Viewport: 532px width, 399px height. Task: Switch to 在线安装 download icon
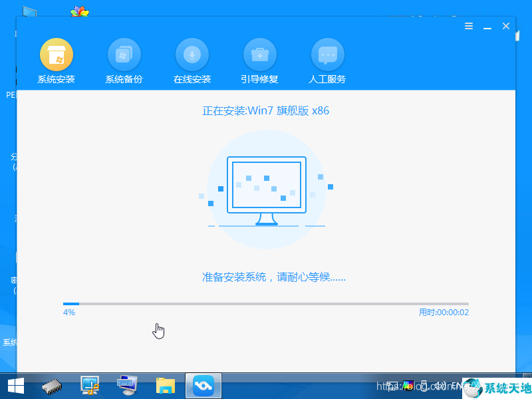pos(192,55)
